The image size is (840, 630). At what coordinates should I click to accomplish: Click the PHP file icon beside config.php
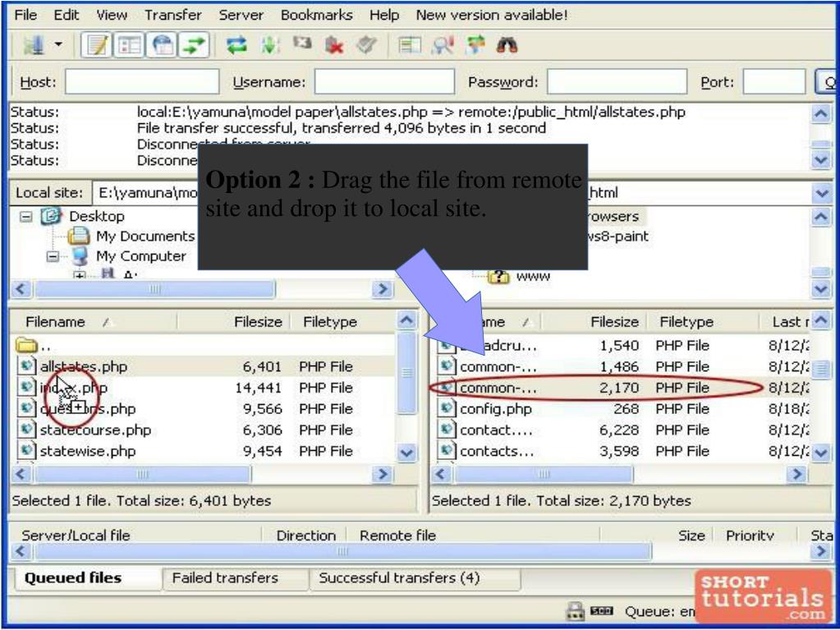click(446, 409)
